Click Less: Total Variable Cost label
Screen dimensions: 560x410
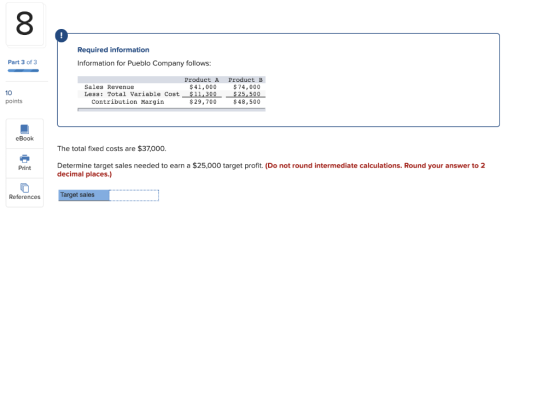132,94
